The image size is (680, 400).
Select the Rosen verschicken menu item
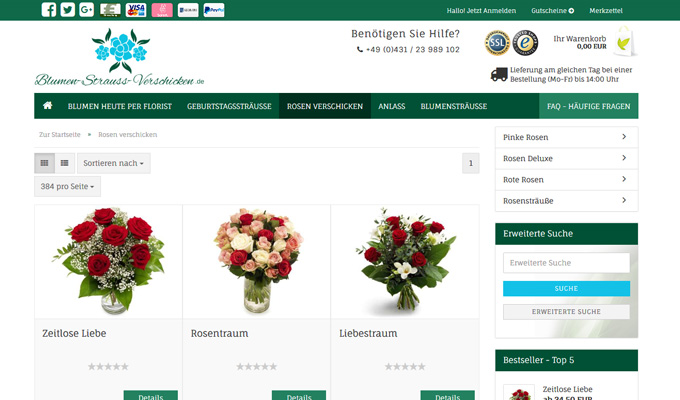pos(325,106)
